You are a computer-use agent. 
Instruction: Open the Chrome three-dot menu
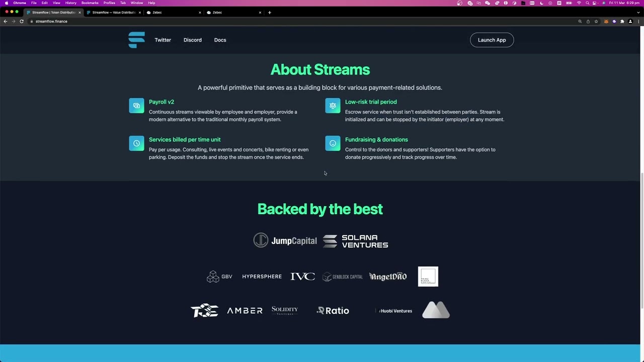click(638, 21)
